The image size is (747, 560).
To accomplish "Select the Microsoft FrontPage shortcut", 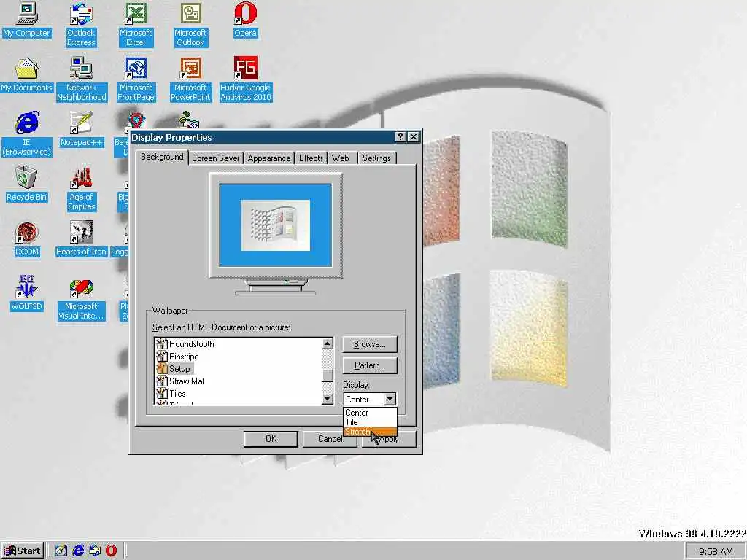I will click(x=136, y=79).
